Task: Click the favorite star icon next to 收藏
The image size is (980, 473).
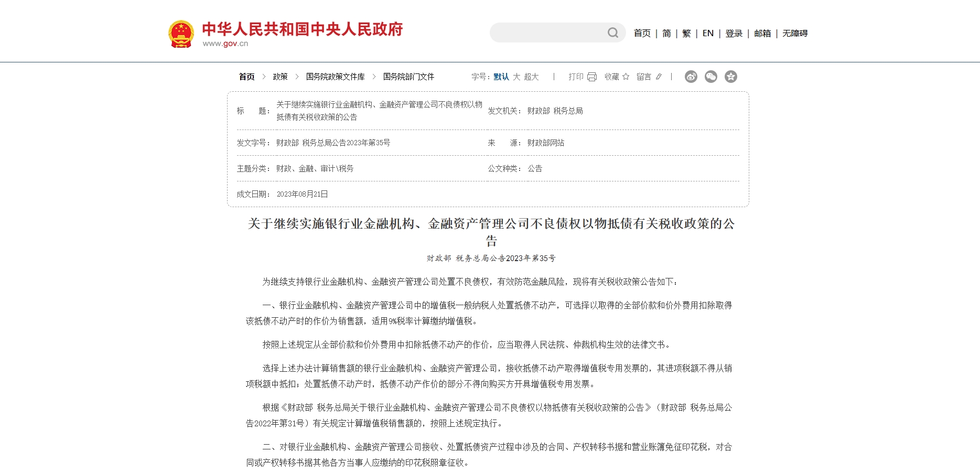Action: 626,77
